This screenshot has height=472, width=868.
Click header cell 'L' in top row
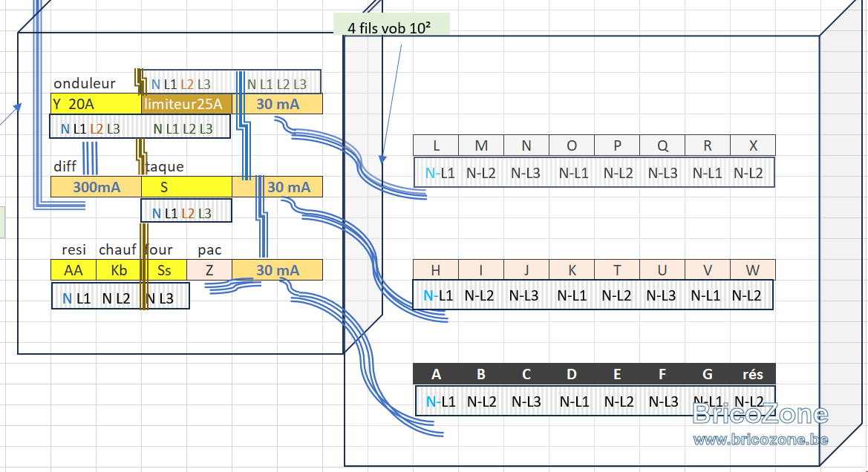coord(436,145)
